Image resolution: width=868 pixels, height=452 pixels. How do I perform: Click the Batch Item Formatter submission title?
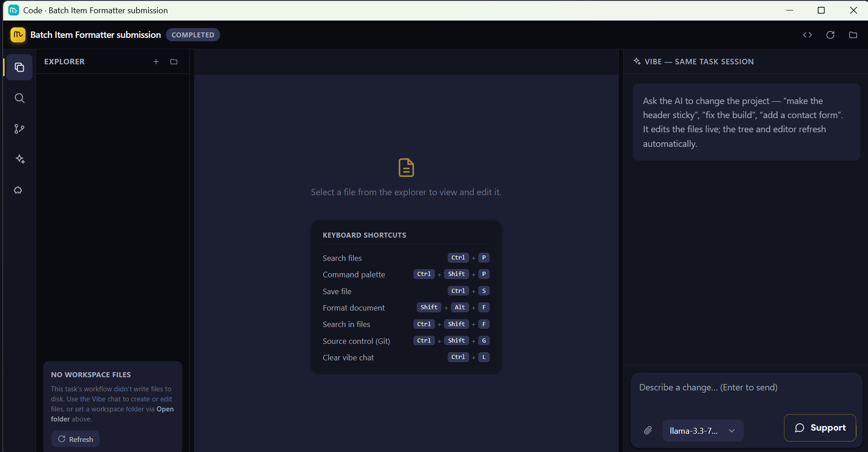click(95, 35)
